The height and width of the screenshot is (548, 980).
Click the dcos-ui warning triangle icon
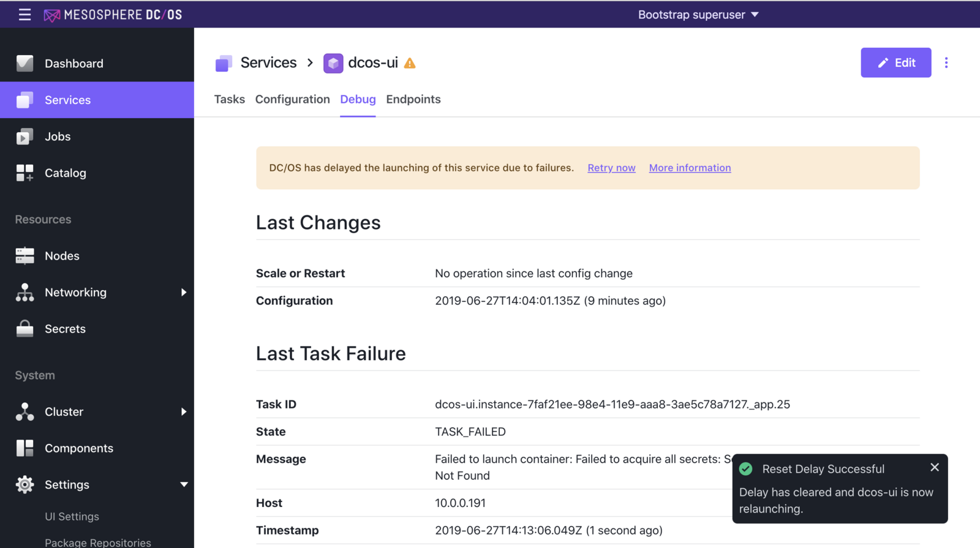pyautogui.click(x=410, y=63)
